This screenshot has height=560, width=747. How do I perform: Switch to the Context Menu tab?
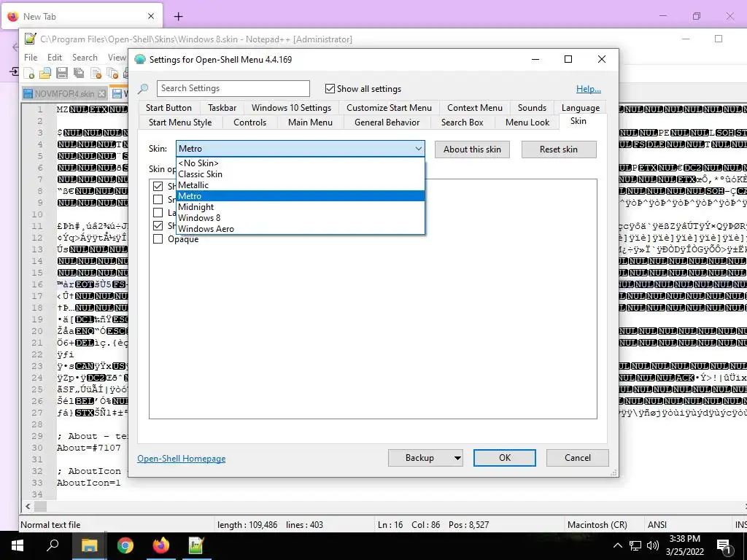tap(474, 108)
